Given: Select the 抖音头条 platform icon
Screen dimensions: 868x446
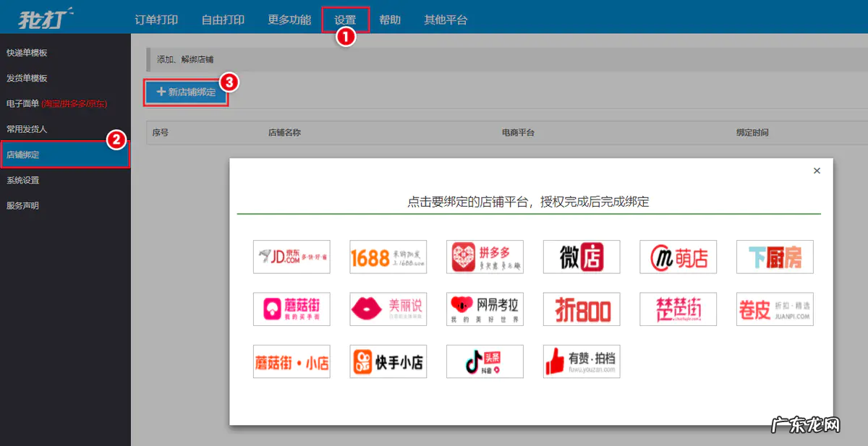Looking at the screenshot, I should (485, 361).
